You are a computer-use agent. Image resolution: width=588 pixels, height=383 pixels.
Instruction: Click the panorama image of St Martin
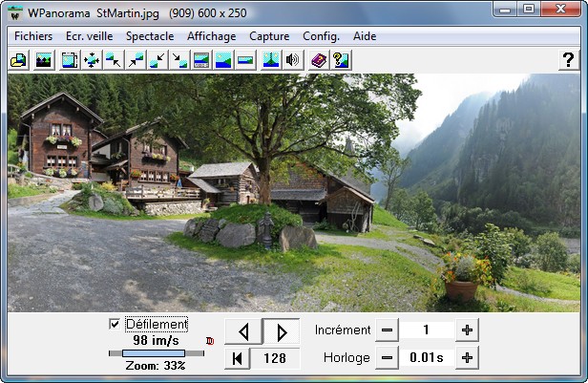pos(294,193)
